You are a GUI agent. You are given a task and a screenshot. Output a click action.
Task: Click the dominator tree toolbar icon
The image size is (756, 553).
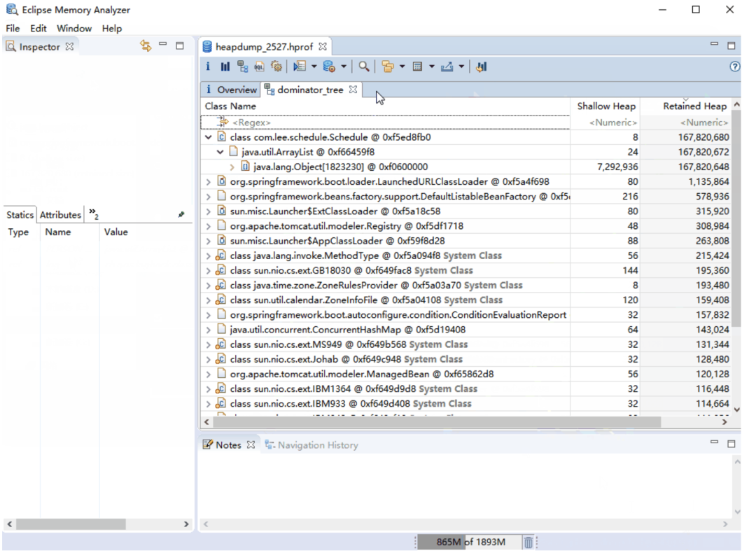click(242, 66)
